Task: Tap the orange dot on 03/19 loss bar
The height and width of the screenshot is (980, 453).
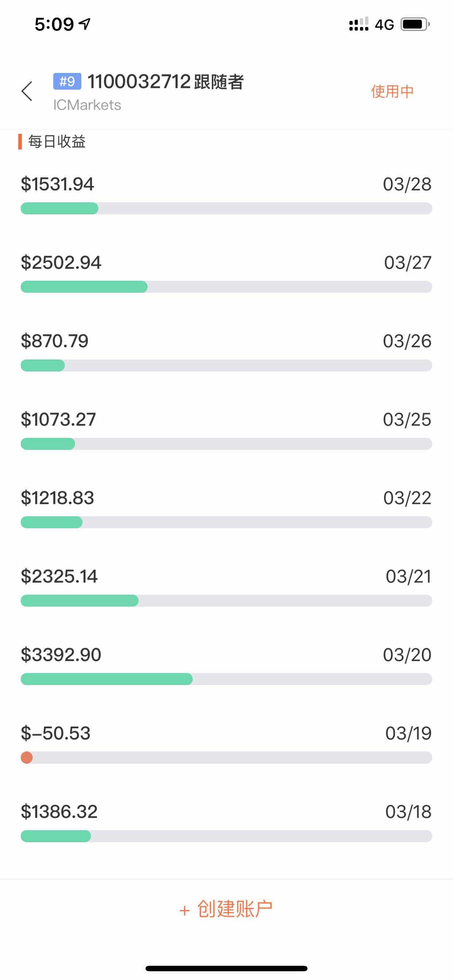Action: coord(27,758)
